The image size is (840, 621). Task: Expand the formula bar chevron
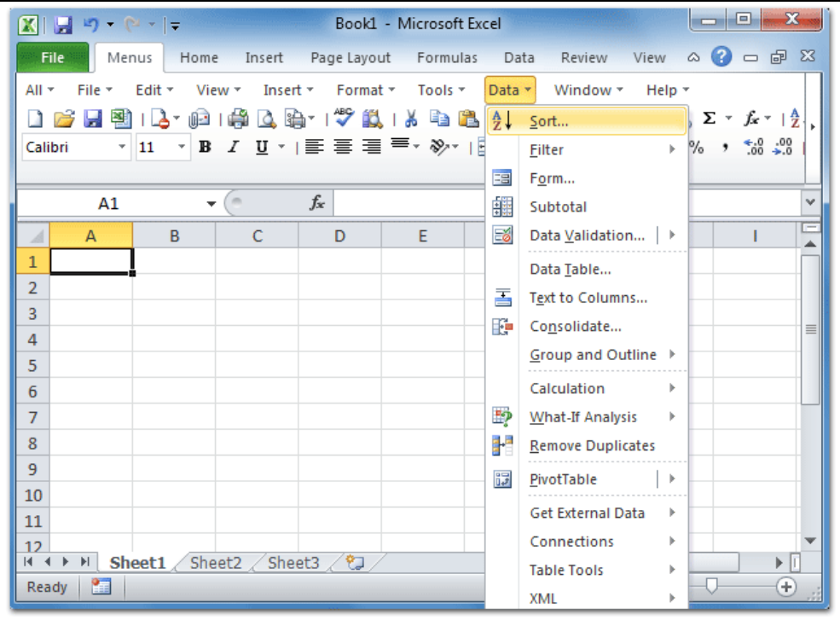pos(810,202)
